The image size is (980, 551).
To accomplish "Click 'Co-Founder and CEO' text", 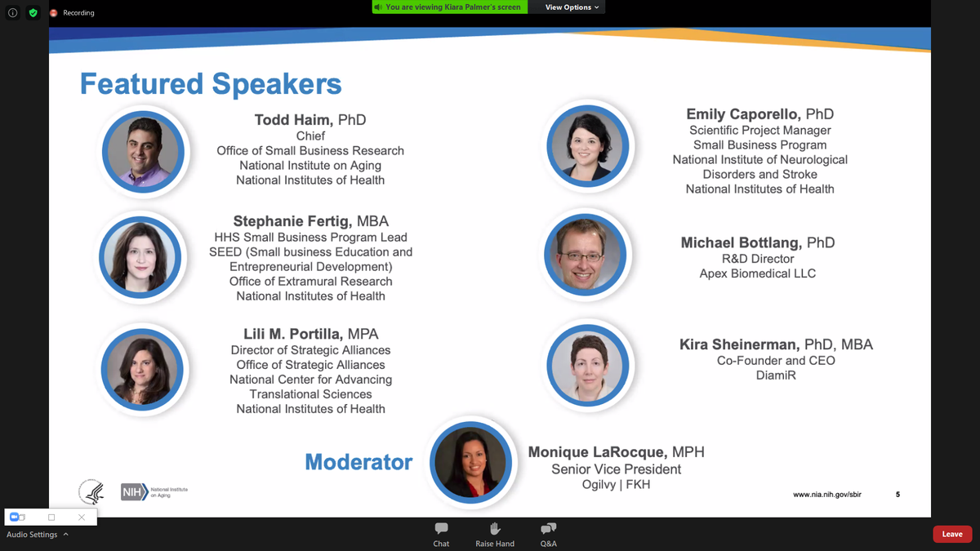I will pyautogui.click(x=776, y=361).
